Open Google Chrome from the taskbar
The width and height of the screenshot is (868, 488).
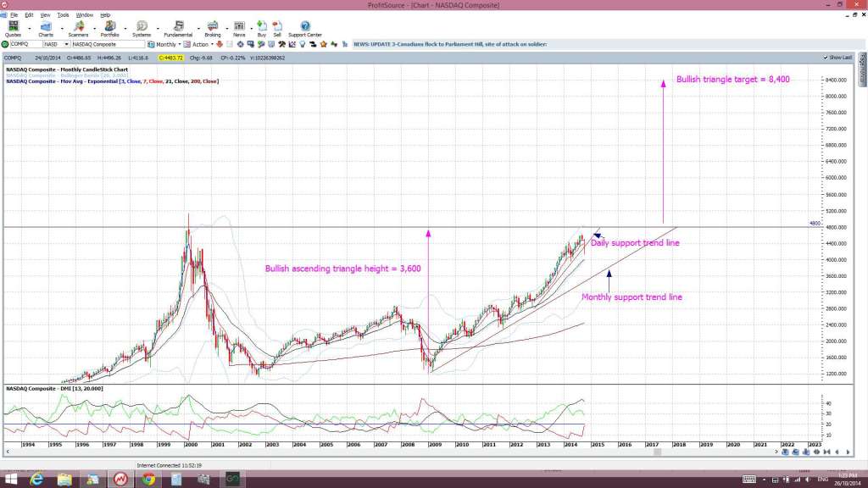click(148, 480)
